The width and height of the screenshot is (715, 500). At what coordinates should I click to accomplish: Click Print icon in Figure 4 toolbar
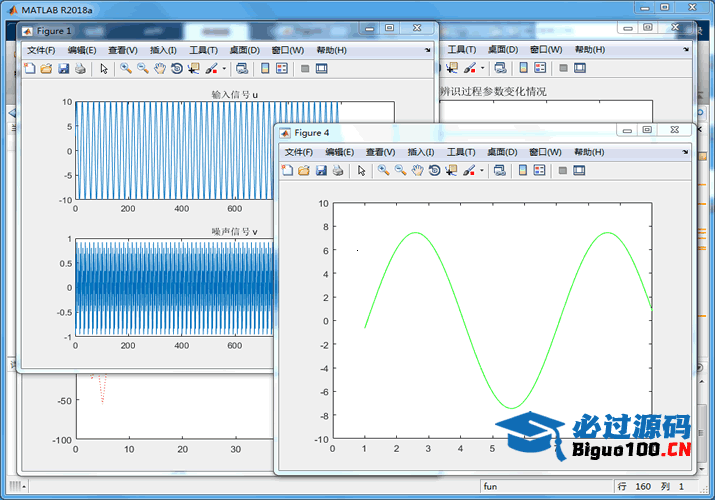click(x=338, y=170)
